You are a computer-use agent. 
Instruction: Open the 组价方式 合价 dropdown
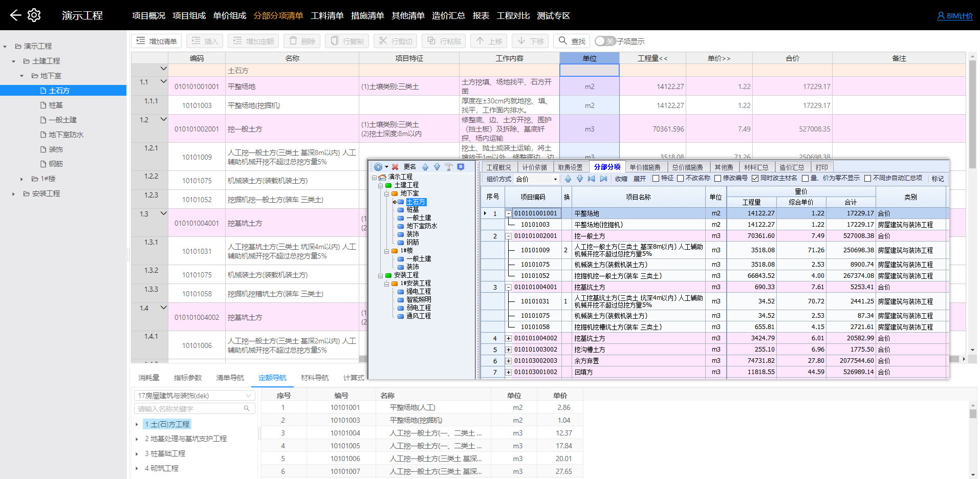pyautogui.click(x=536, y=179)
